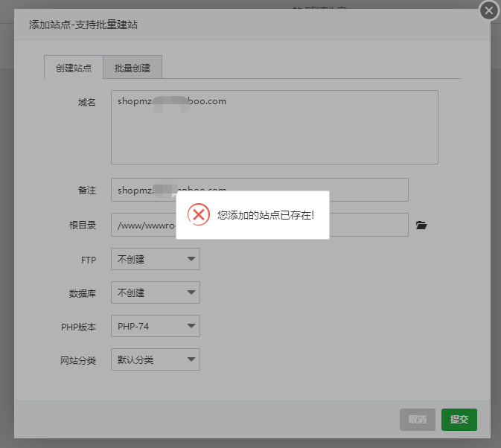
Task: Click the 取消 button
Action: click(418, 420)
